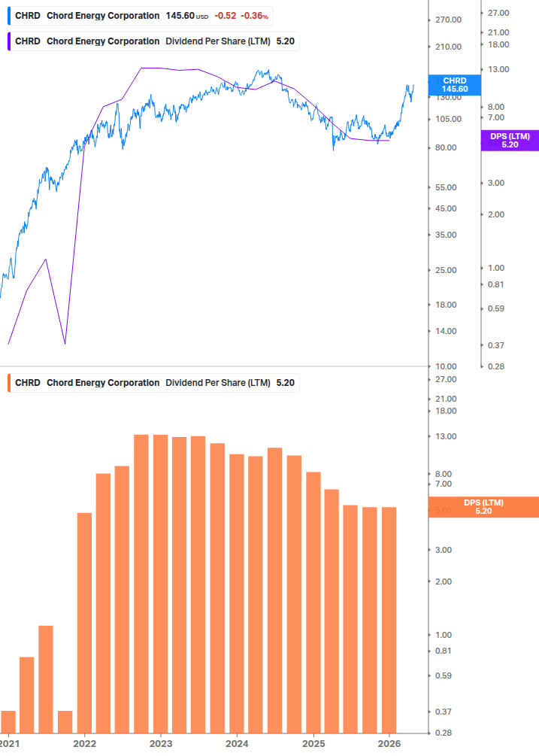Viewport: 539px width, 756px height.
Task: Click the 210.00 price axis label
Action: coord(449,47)
